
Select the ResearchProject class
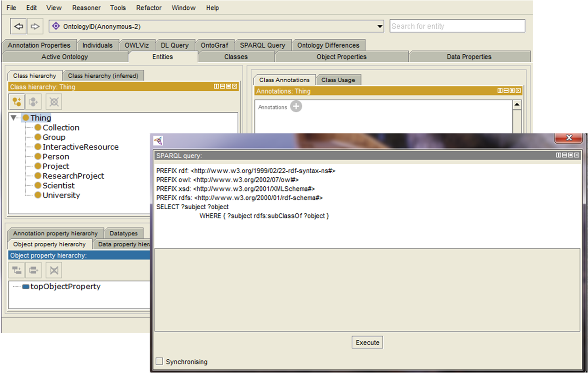pyautogui.click(x=73, y=176)
